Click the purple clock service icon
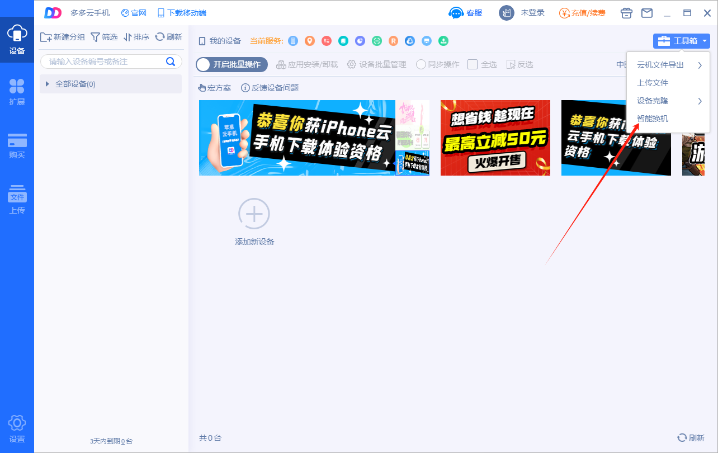Image resolution: width=718 pixels, height=454 pixels. 360,41
